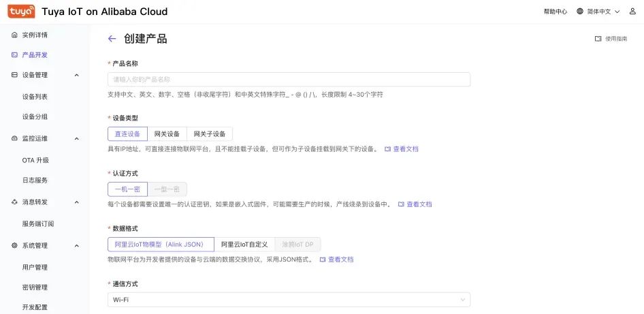The height and width of the screenshot is (314, 644).
Task: Open the user account icon
Action: click(x=632, y=12)
